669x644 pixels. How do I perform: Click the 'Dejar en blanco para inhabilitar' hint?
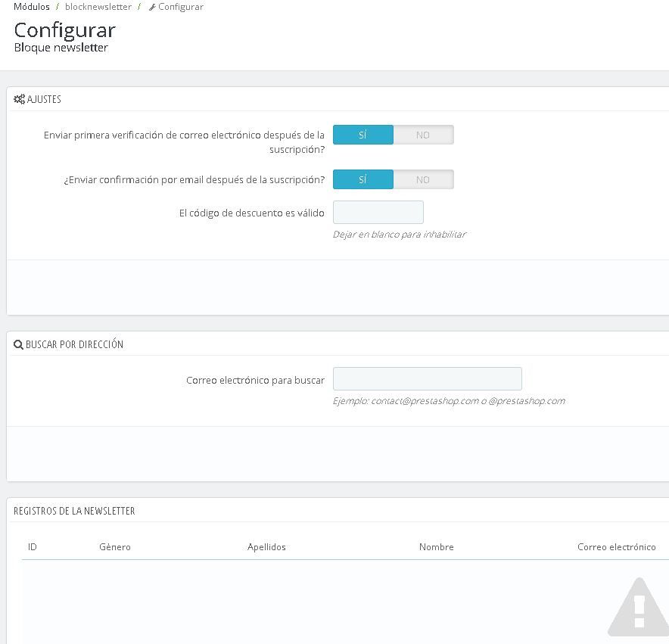400,235
